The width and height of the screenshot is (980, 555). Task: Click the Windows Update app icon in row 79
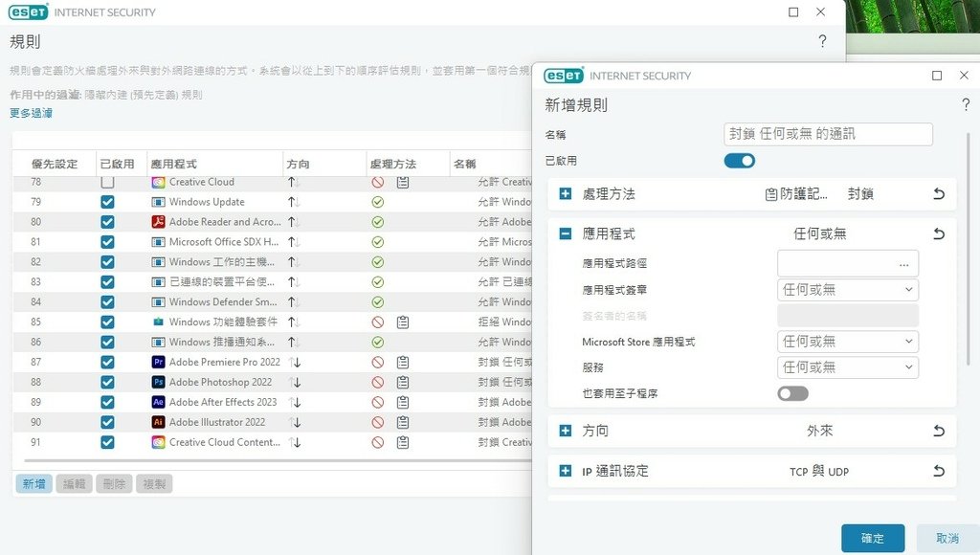[x=158, y=202]
